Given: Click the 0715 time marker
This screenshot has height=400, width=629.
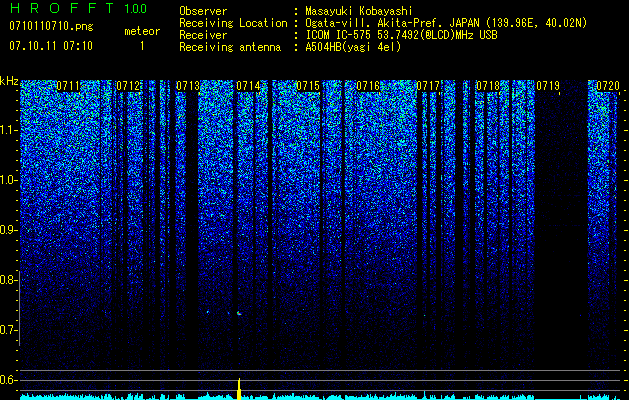Looking at the screenshot, I should [x=308, y=86].
